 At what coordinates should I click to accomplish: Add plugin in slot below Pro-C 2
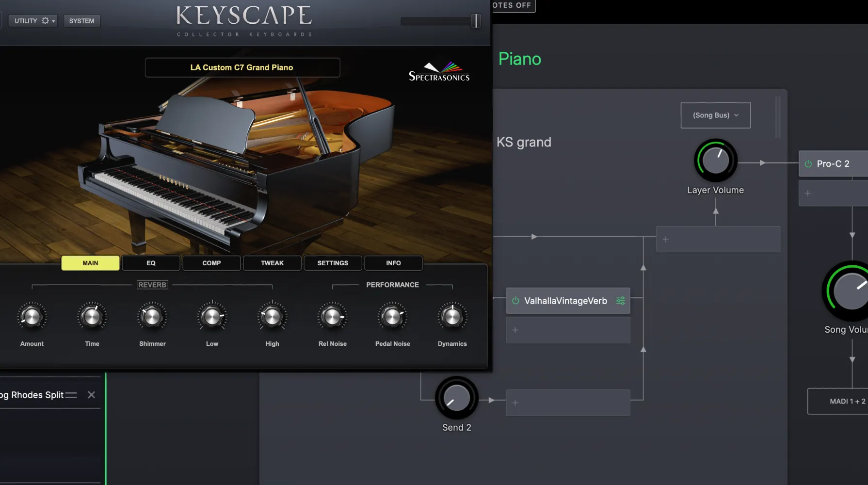(833, 193)
